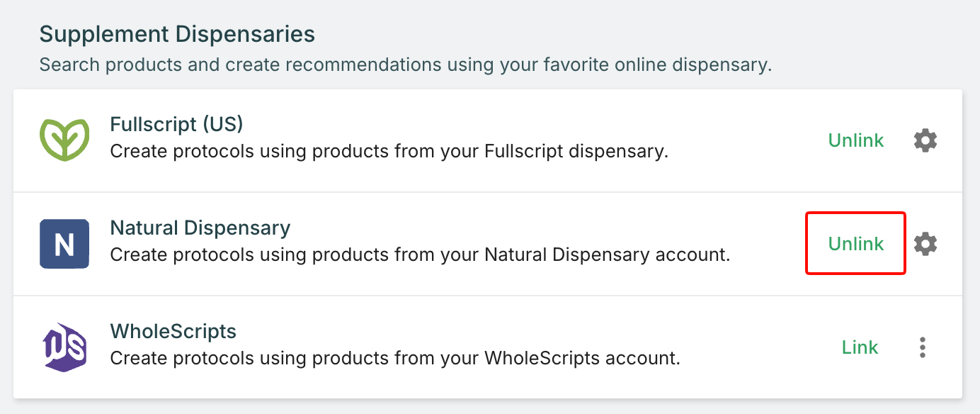Click the Supplement Dispensaries heading
Image resolution: width=980 pixels, height=414 pixels.
click(x=177, y=34)
